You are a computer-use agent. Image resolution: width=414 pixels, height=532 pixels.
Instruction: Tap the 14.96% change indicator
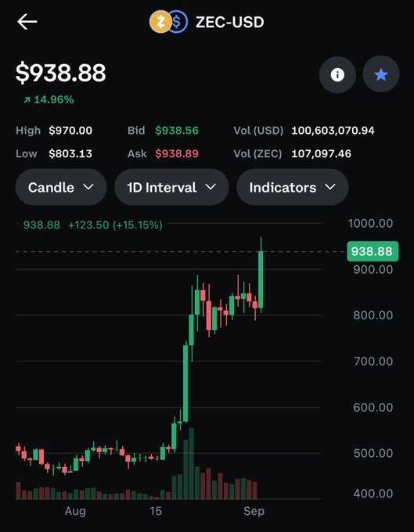pyautogui.click(x=49, y=100)
